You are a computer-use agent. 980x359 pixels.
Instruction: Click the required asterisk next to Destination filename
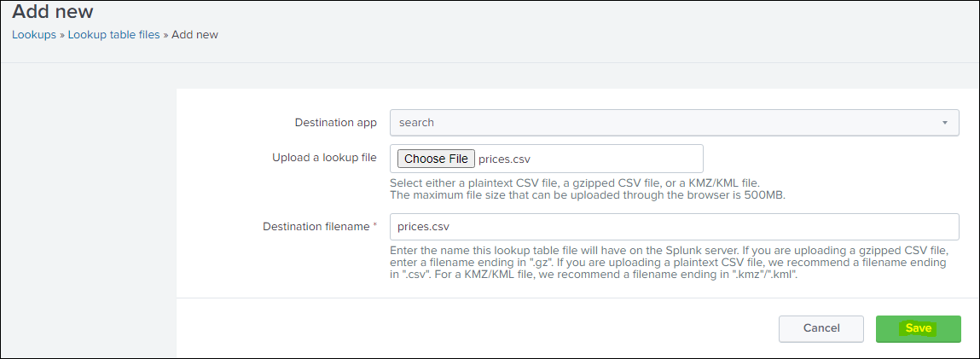pos(374,226)
